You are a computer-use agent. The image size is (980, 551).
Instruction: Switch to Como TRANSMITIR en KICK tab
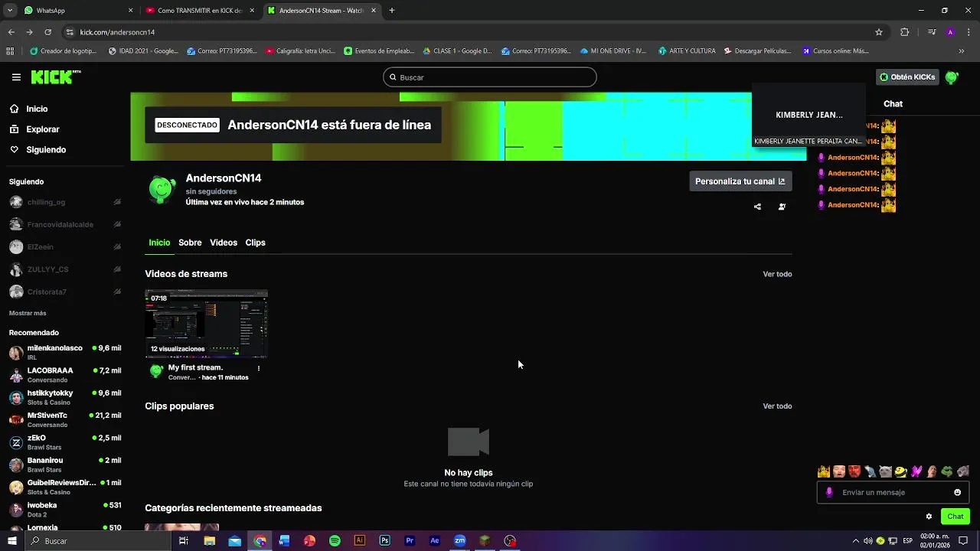201,11
